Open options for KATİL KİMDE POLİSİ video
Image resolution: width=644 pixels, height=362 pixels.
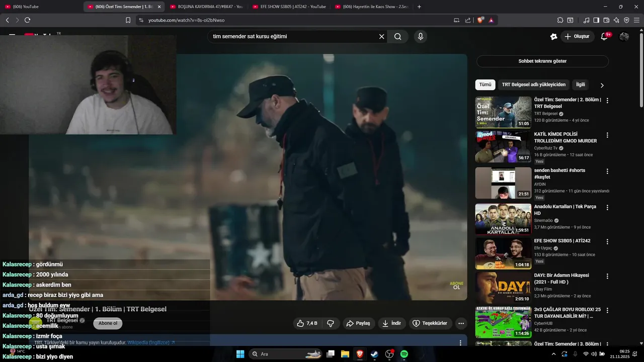607,135
